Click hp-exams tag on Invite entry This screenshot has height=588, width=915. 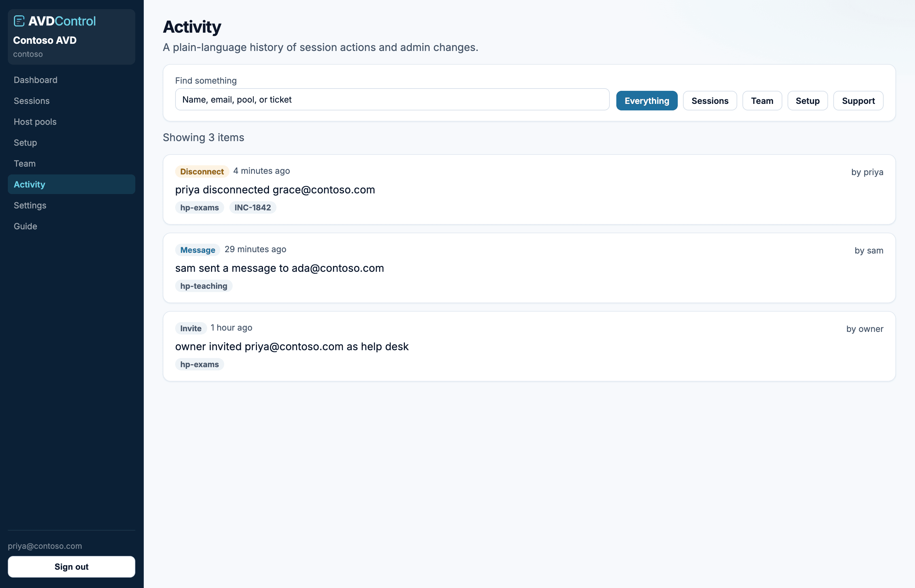[x=200, y=364]
